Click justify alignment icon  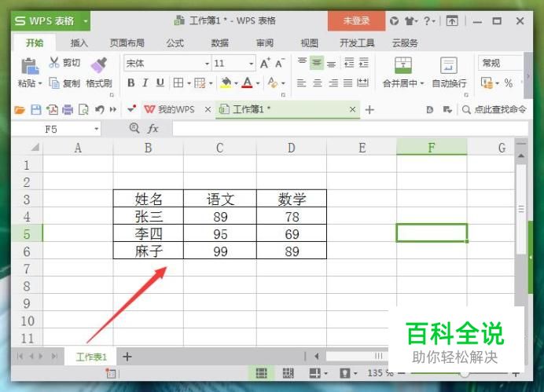[347, 83]
